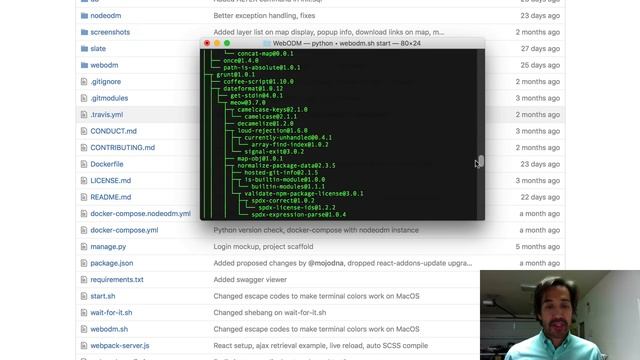Click file icon beside .gitignore
The height and width of the screenshot is (360, 640).
click(84, 82)
